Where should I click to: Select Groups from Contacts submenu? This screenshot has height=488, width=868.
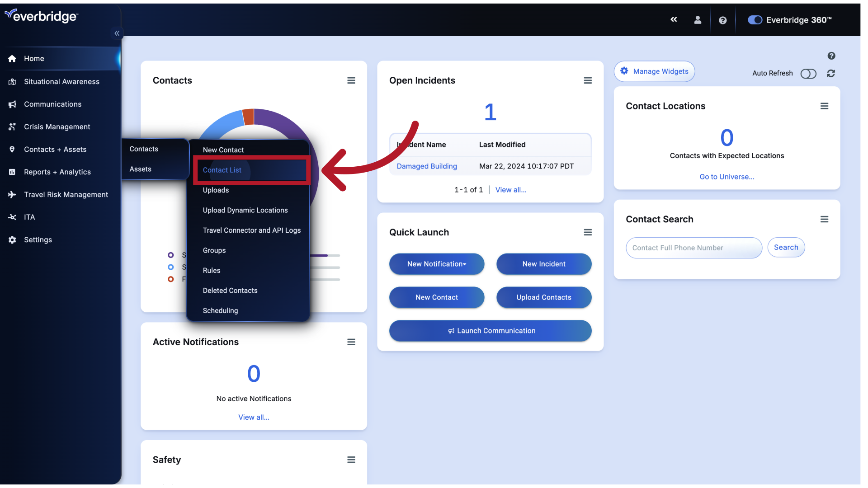tap(214, 250)
